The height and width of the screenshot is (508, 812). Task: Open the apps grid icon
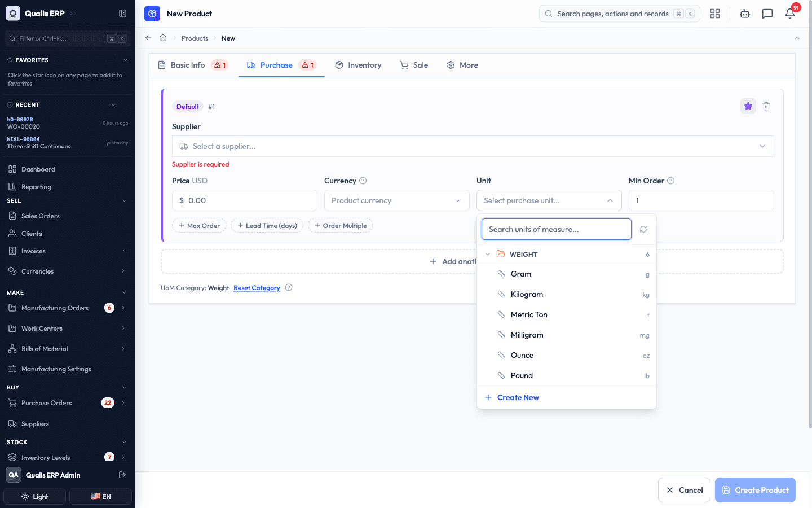(x=715, y=14)
